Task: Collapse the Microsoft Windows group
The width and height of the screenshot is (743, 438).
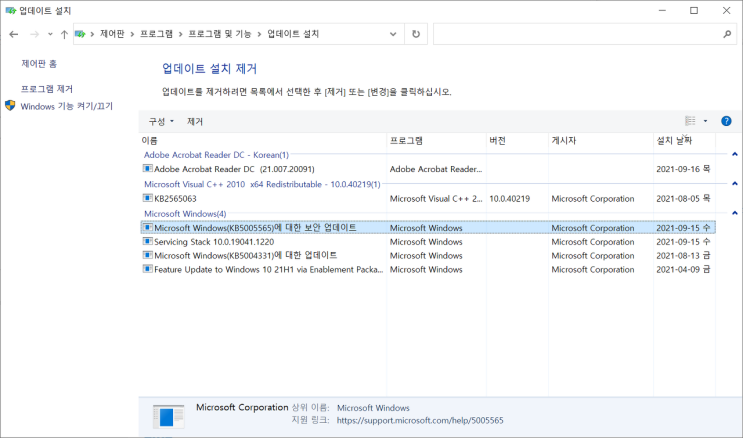Action: click(734, 213)
